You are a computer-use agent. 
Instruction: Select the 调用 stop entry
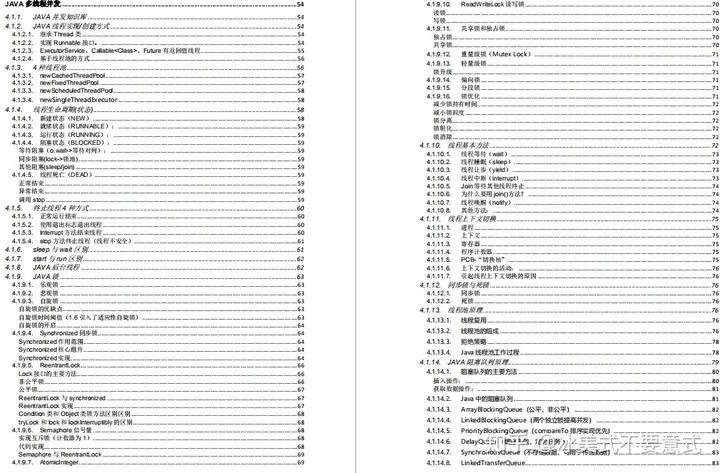(x=162, y=200)
